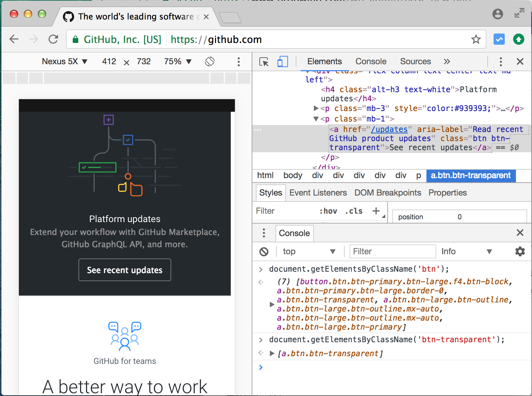Click the Platform updates heading

(125, 219)
